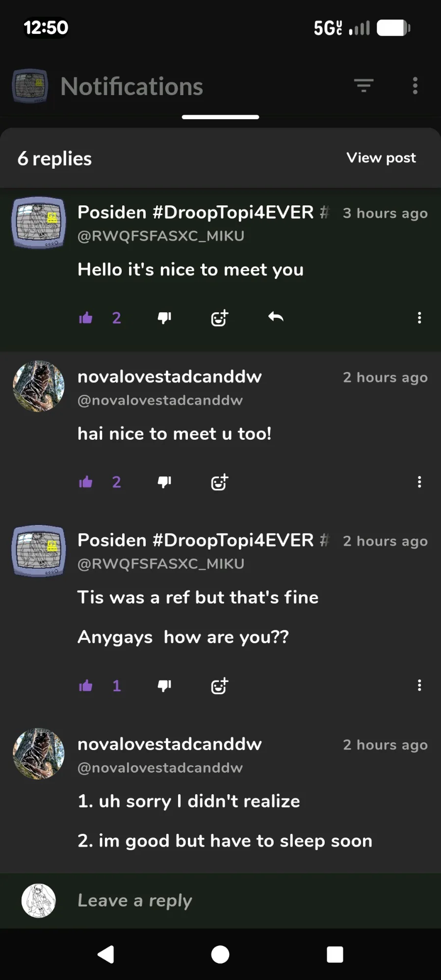The width and height of the screenshot is (441, 980).
Task: Like the "Tis was a ref" reply
Action: click(86, 686)
